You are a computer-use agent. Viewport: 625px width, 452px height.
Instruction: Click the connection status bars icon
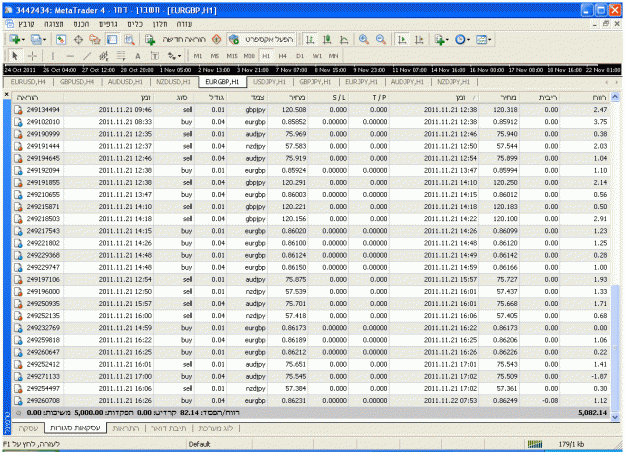(x=535, y=444)
